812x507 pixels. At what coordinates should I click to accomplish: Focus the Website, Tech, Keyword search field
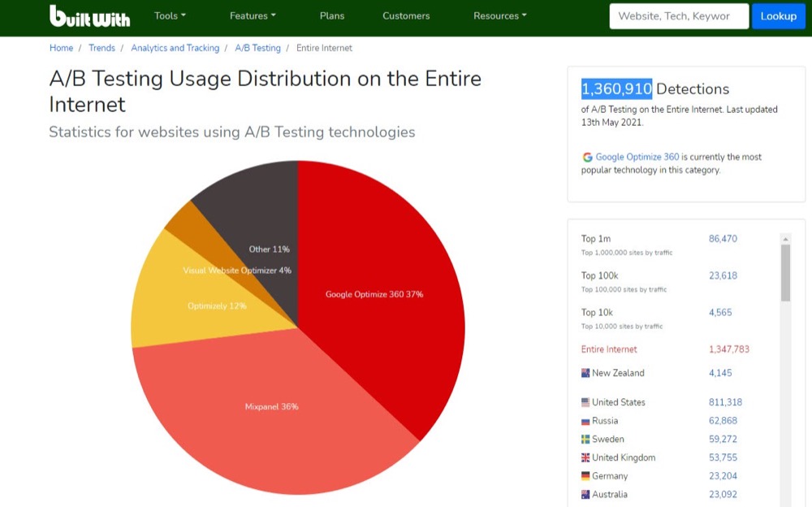point(678,16)
